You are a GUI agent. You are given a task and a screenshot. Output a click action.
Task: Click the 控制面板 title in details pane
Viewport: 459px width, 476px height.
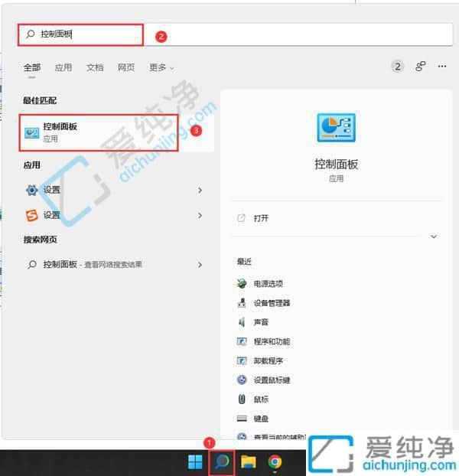pos(336,165)
